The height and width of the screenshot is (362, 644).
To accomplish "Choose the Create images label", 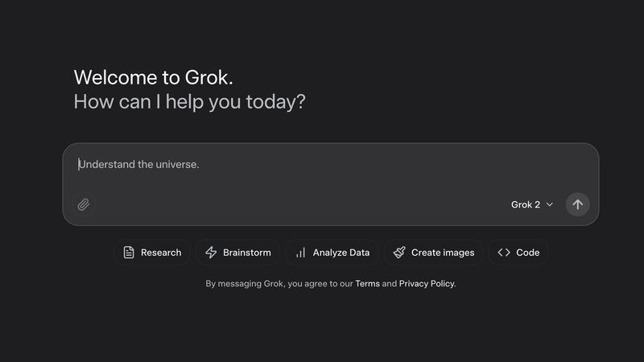I will coord(443,253).
